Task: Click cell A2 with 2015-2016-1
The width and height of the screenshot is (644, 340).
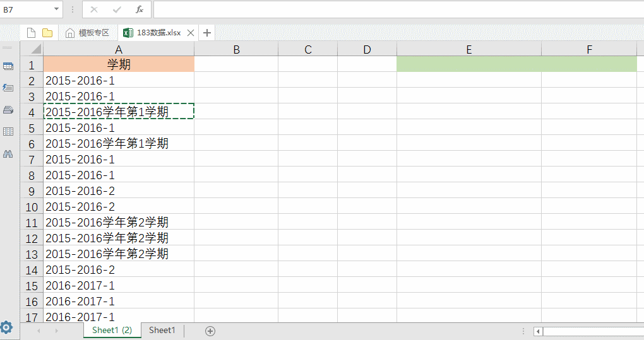Action: (119, 80)
